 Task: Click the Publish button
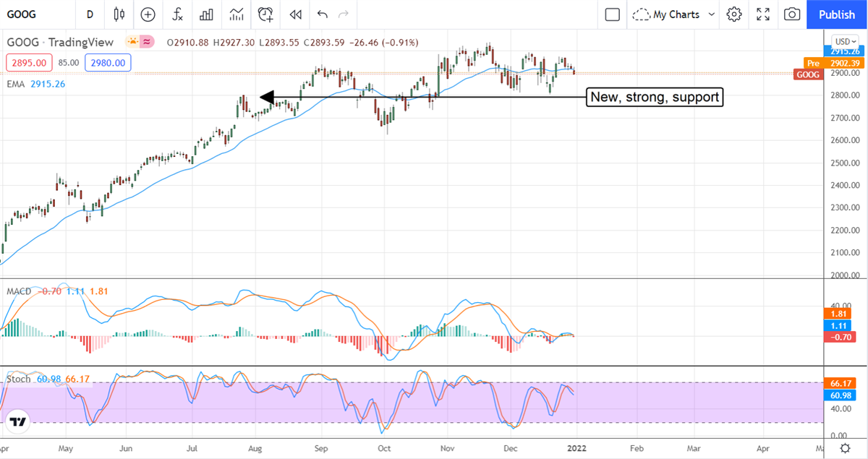coord(837,14)
